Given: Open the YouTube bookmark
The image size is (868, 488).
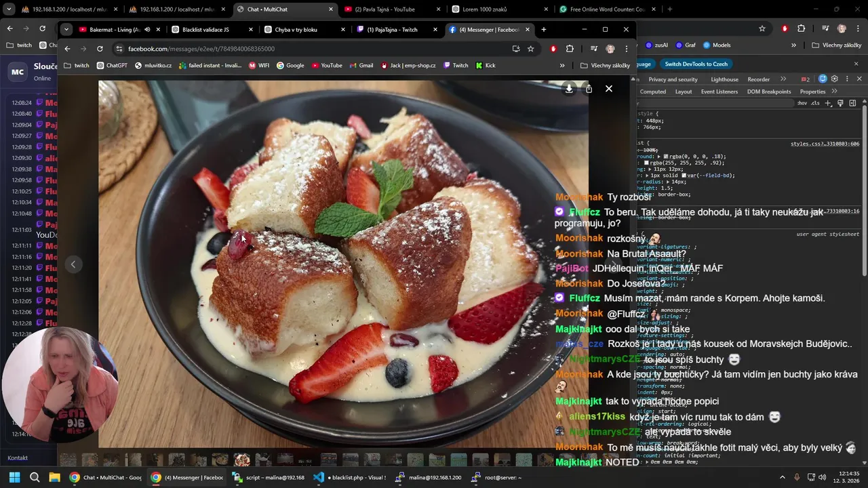Looking at the screenshot, I should 327,66.
